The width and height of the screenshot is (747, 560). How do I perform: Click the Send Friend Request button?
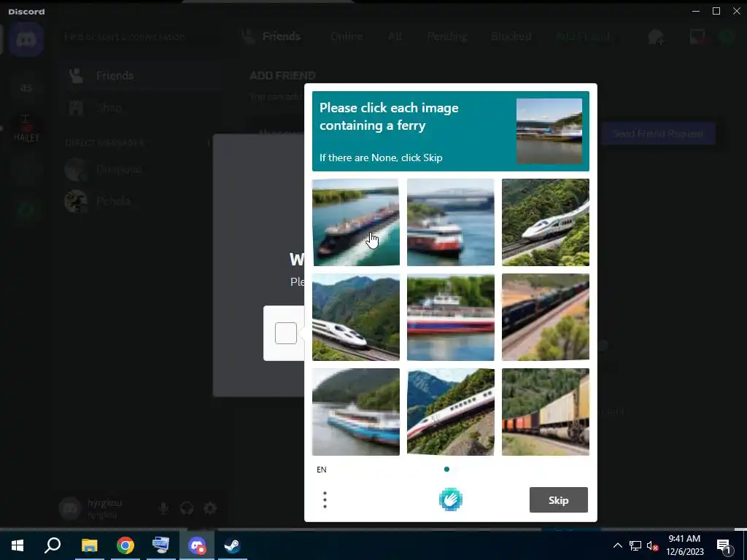[657, 134]
